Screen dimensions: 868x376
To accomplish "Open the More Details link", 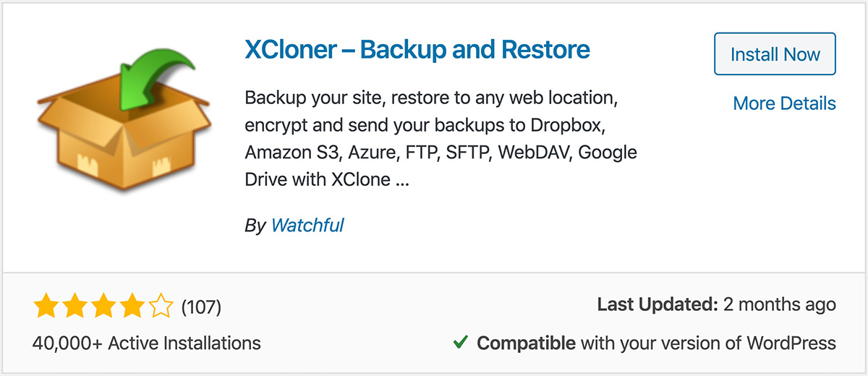I will tap(785, 103).
